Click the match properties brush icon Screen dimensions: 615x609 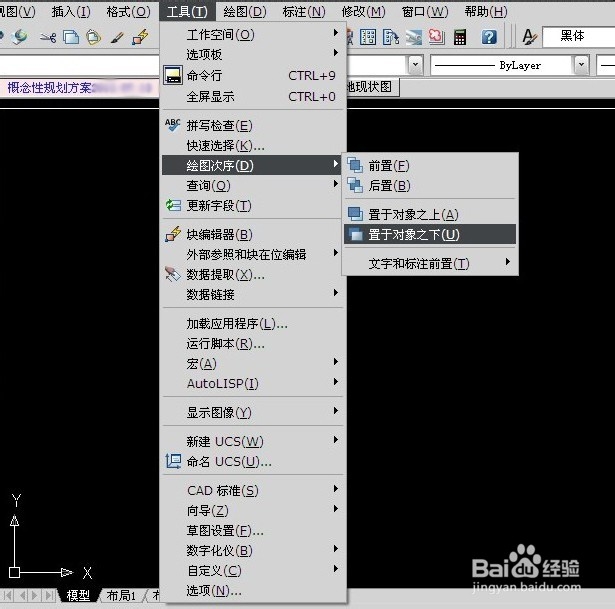point(117,38)
